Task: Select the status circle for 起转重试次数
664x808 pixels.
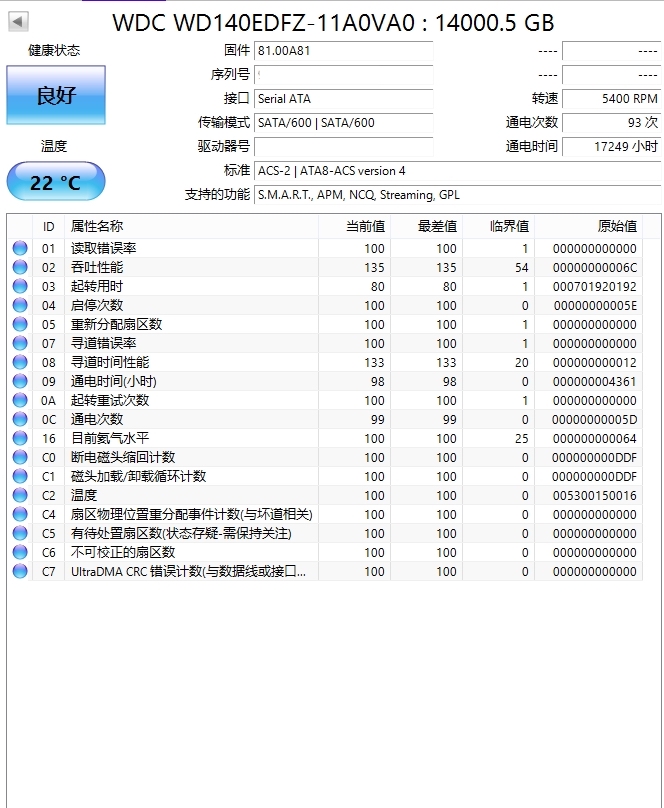Action: 20,400
